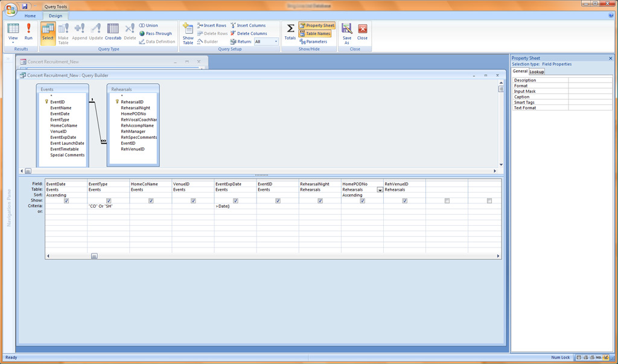Click the Save icon in quick access toolbar
618x364 pixels.
(25, 6)
